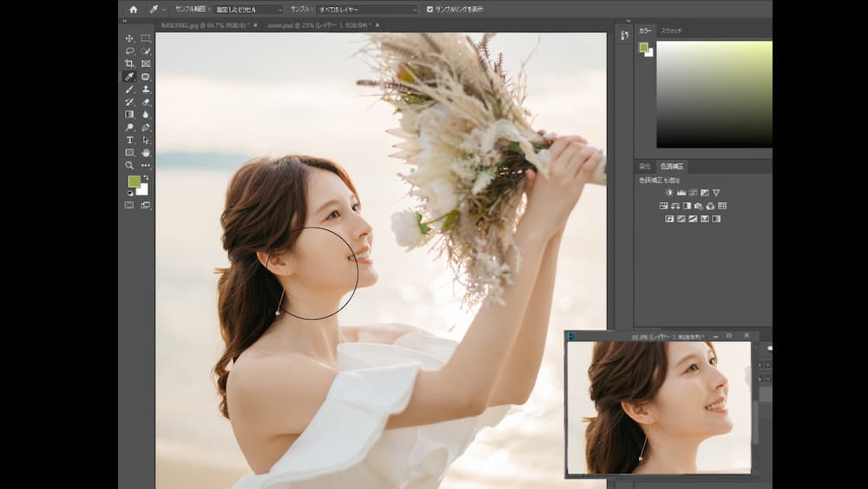Click the Home icon in options bar
The image size is (868, 489).
pyautogui.click(x=133, y=9)
